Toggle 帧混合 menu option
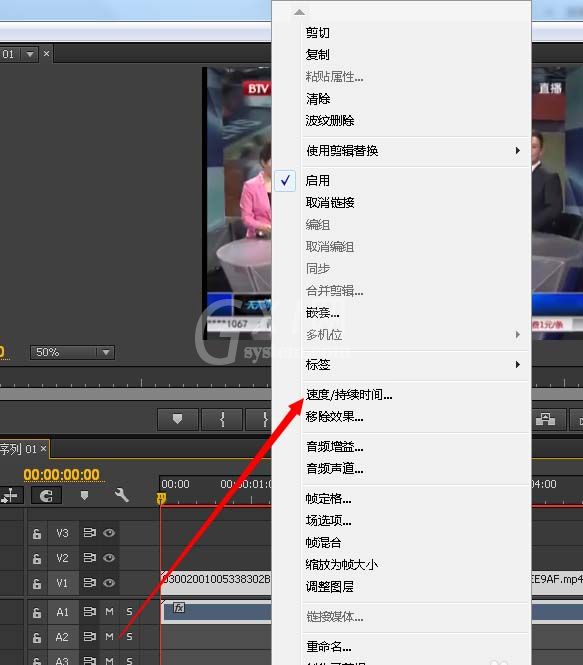The width and height of the screenshot is (583, 665). pyautogui.click(x=324, y=542)
